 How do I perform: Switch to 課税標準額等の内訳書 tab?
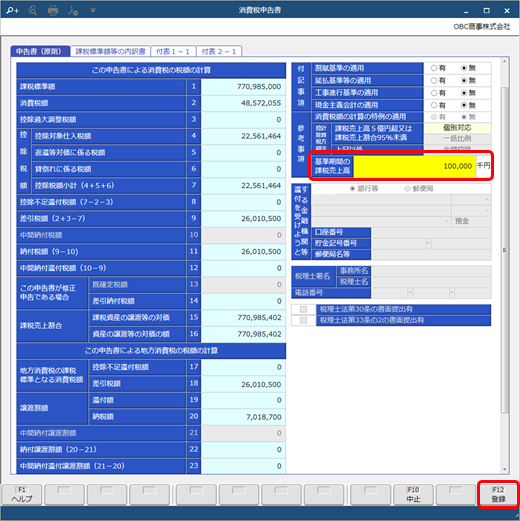coord(110,51)
